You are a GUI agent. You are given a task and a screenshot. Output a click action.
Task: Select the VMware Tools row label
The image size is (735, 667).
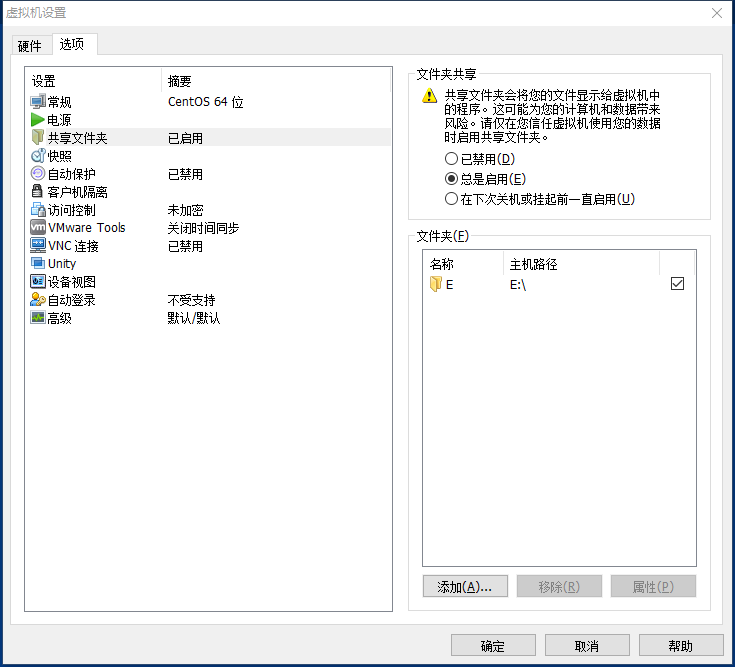click(x=87, y=227)
